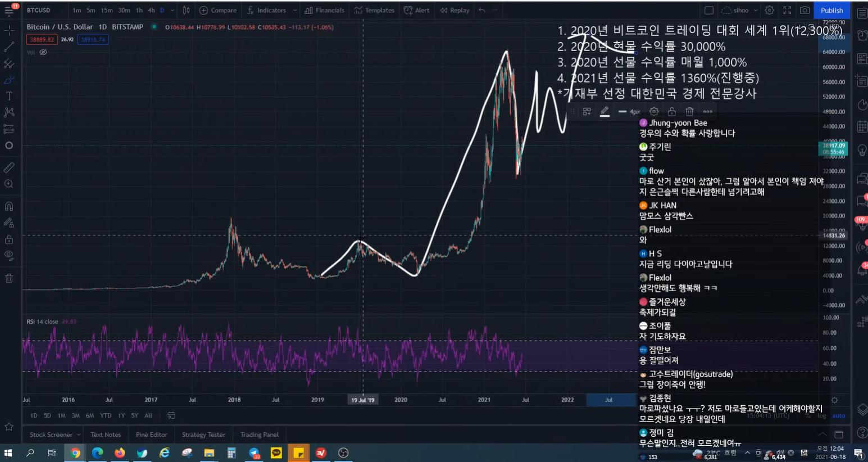Change line color with pencil swatch
The image size is (868, 462).
[x=605, y=111]
